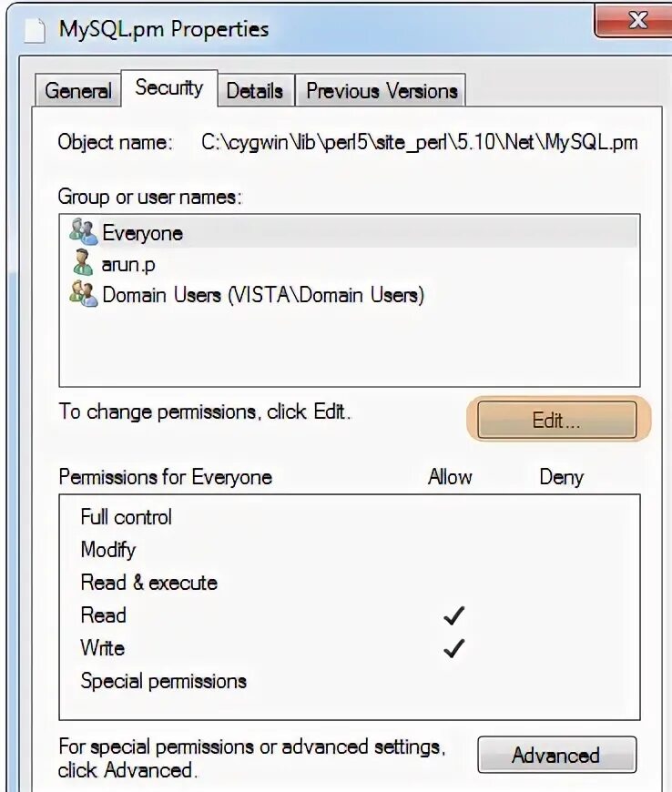This screenshot has height=792, width=672.
Task: Open Advanced permission settings
Action: coord(555,756)
